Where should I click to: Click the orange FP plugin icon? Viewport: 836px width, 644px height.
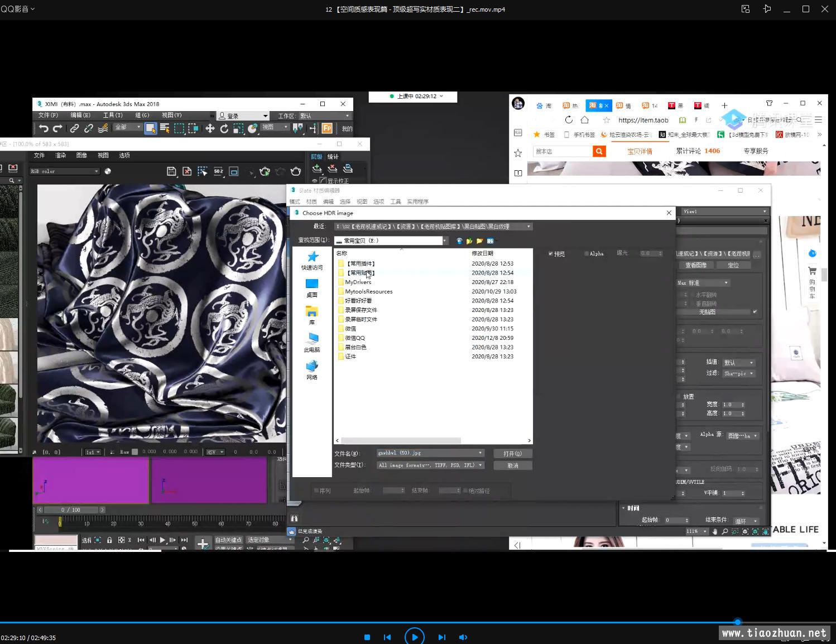(327, 128)
